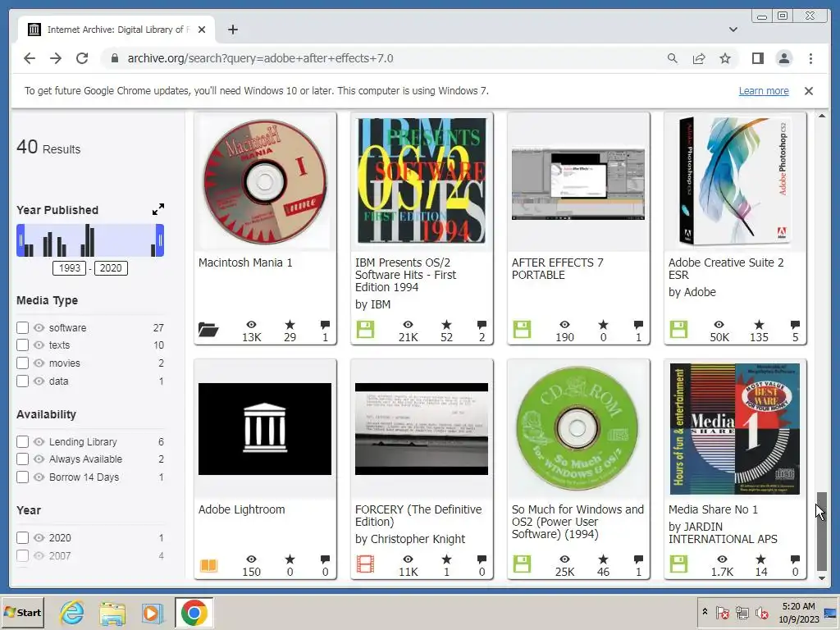This screenshot has width=840, height=630.
Task: Open a new browser tab
Action: 232,30
